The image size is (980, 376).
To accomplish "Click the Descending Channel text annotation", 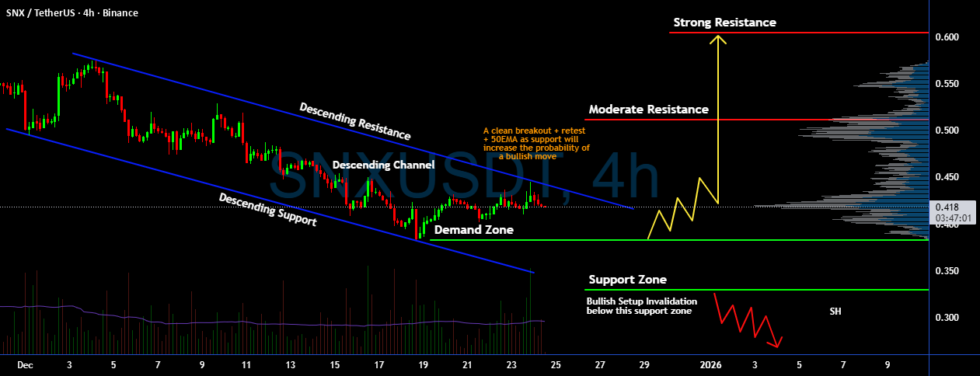I will [383, 165].
